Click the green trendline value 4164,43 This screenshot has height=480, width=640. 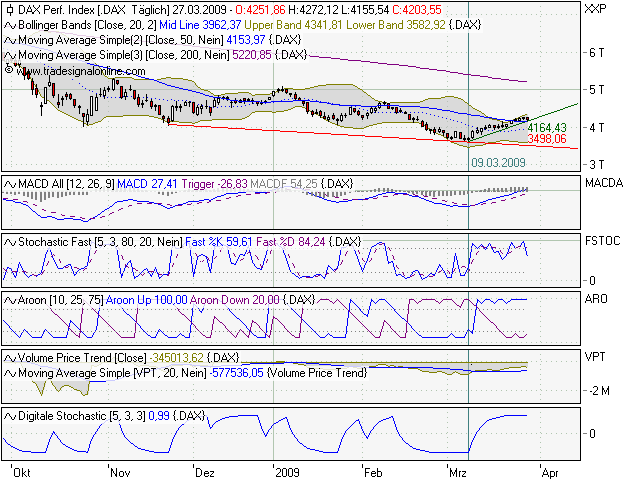(x=547, y=128)
